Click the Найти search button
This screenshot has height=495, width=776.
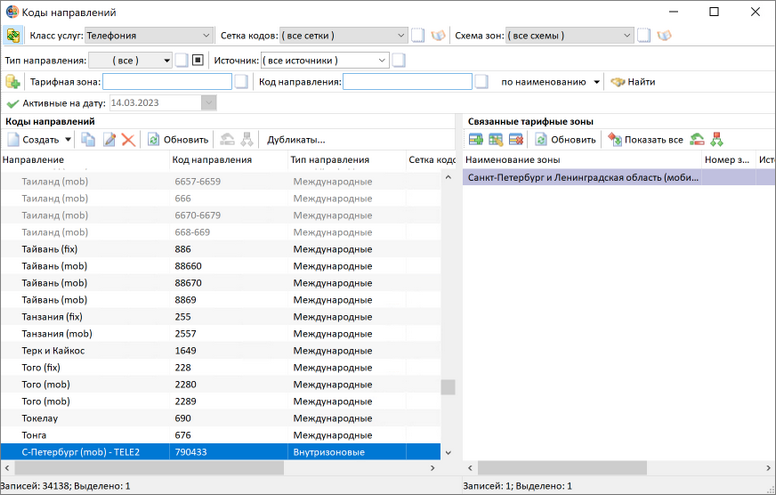633,82
